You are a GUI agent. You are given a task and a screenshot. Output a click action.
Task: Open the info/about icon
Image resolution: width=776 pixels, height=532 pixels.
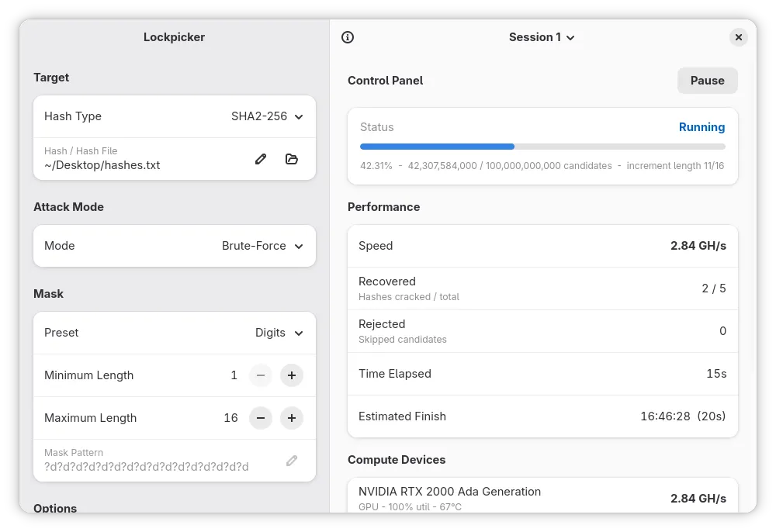click(348, 37)
